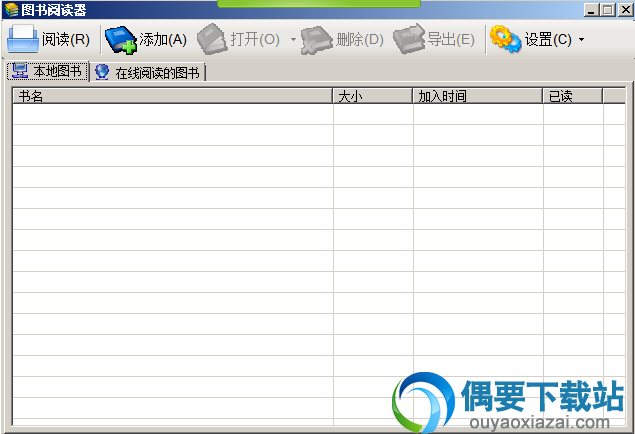
Task: Click the 添加(A) add book icon
Action: click(121, 40)
